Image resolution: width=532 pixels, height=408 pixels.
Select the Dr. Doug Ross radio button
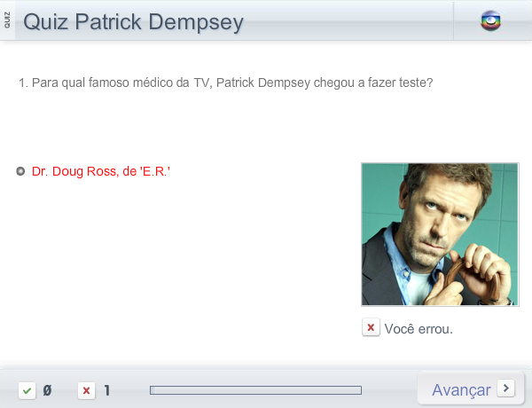pyautogui.click(x=20, y=171)
